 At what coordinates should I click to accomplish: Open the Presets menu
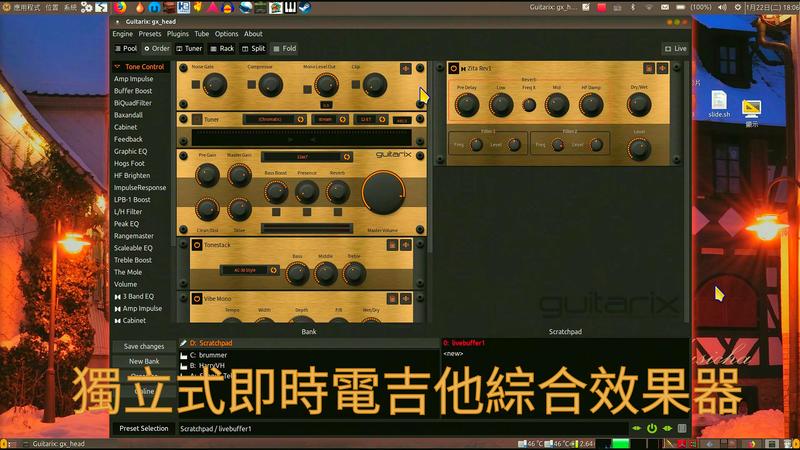(x=149, y=34)
